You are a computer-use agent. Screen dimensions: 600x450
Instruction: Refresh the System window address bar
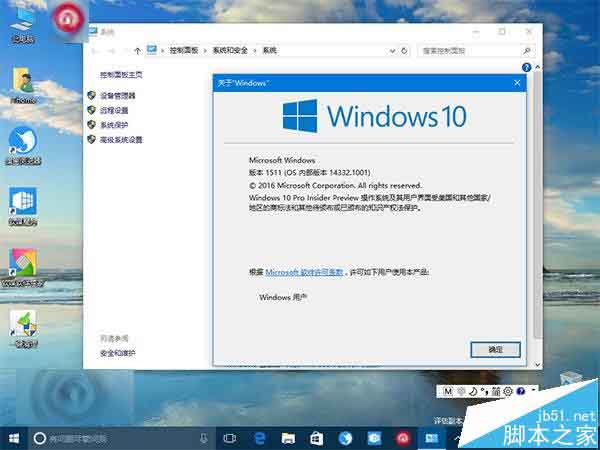(404, 51)
